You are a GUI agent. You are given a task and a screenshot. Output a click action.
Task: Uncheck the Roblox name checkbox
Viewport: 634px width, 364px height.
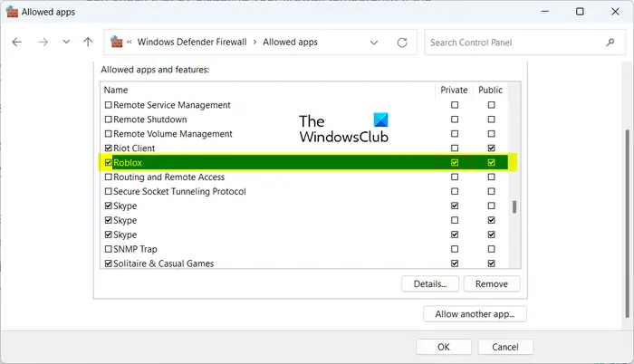point(108,163)
